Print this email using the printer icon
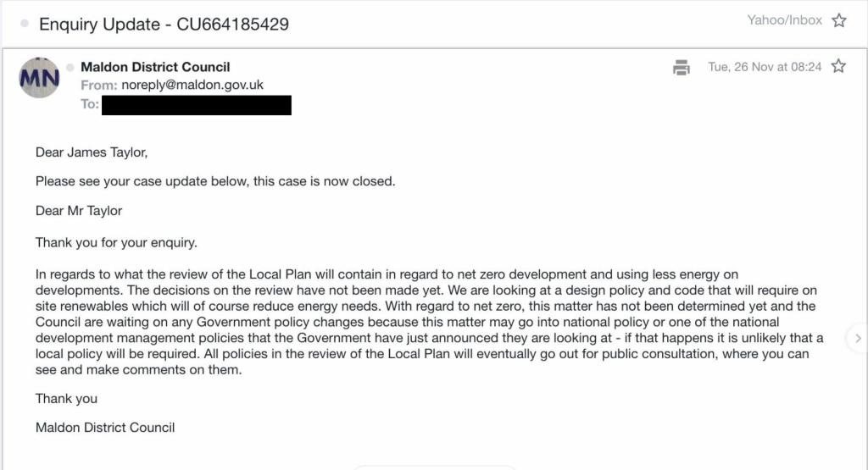The width and height of the screenshot is (868, 470). tap(681, 68)
